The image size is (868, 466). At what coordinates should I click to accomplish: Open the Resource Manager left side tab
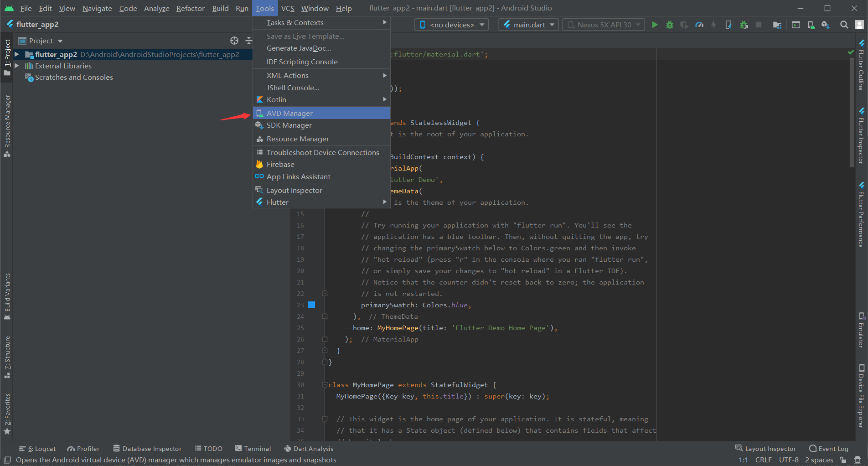coord(7,126)
